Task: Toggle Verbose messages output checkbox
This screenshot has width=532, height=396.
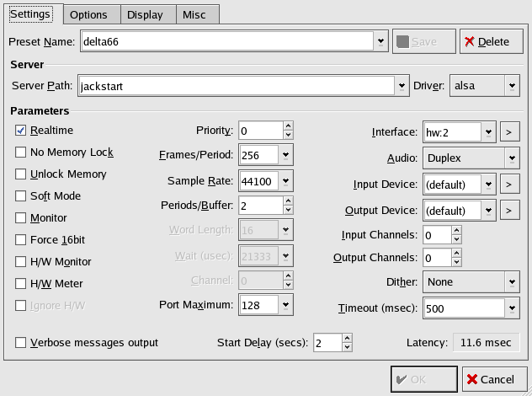Action: pos(21,343)
